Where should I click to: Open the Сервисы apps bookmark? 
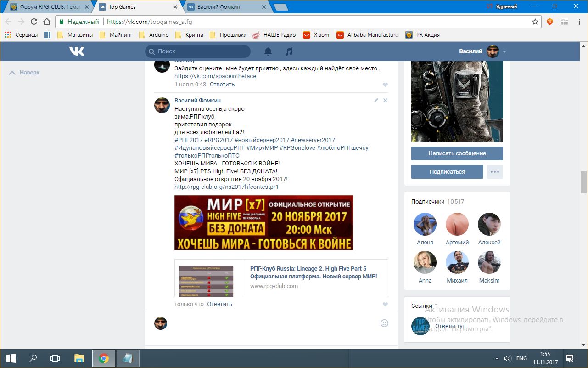[21, 35]
